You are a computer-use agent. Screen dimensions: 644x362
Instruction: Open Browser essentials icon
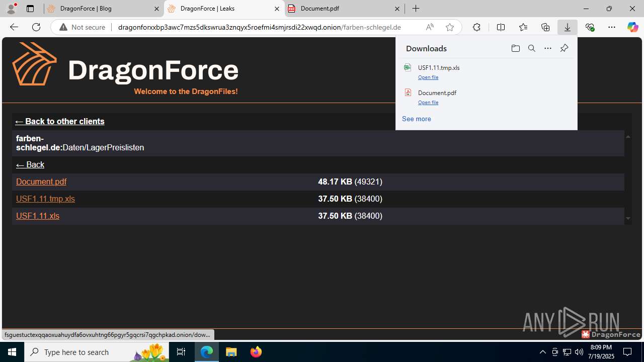point(590,27)
